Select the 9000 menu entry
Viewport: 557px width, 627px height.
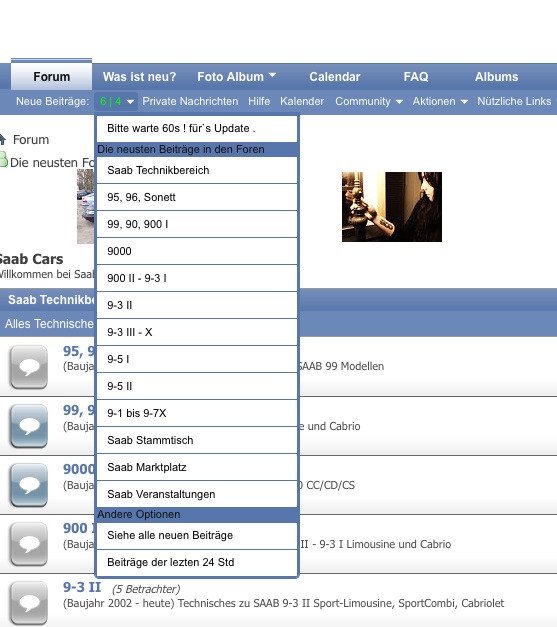tap(197, 251)
